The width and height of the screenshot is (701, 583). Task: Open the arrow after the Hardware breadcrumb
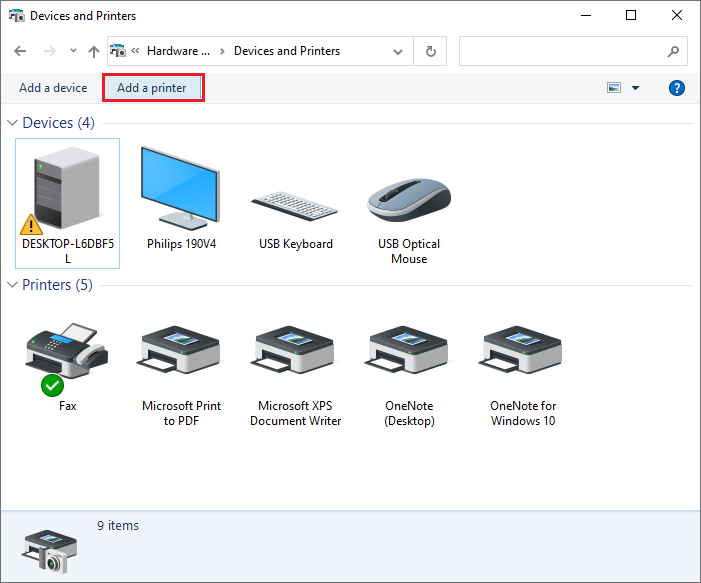[222, 51]
